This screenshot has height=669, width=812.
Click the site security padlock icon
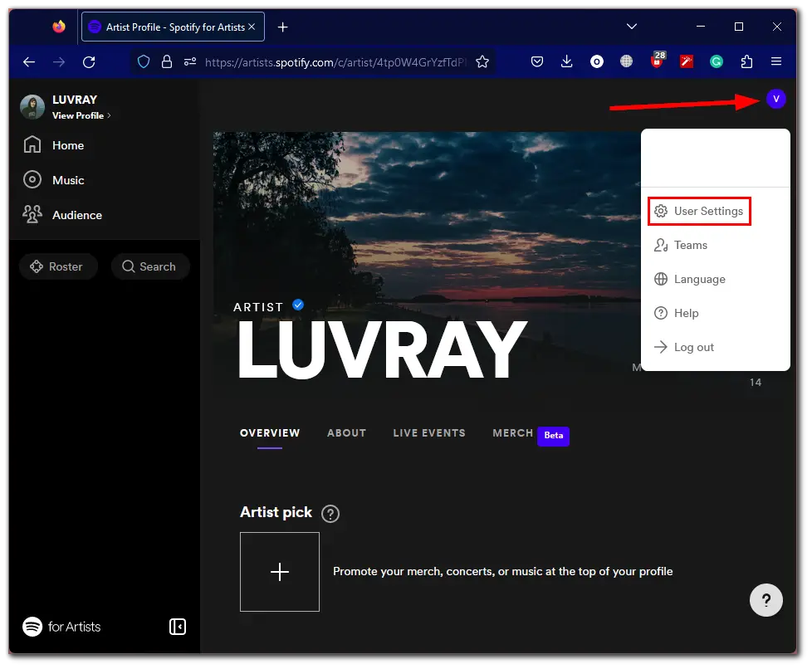[167, 62]
